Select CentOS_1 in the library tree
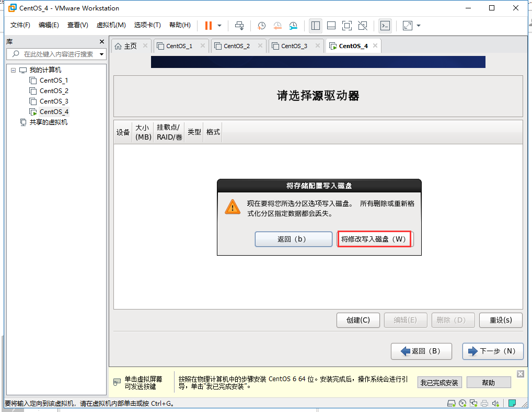 coord(54,81)
